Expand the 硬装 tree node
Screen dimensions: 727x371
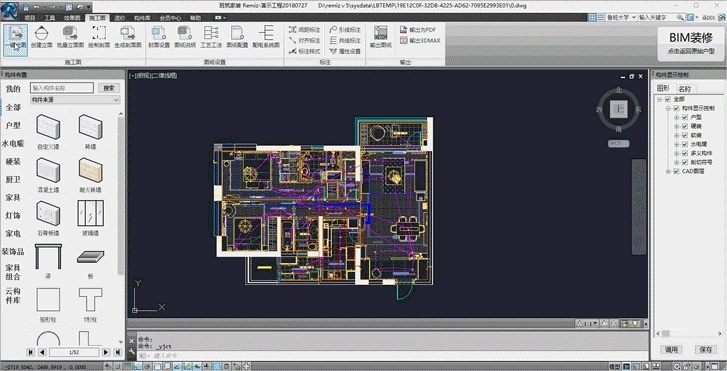677,126
